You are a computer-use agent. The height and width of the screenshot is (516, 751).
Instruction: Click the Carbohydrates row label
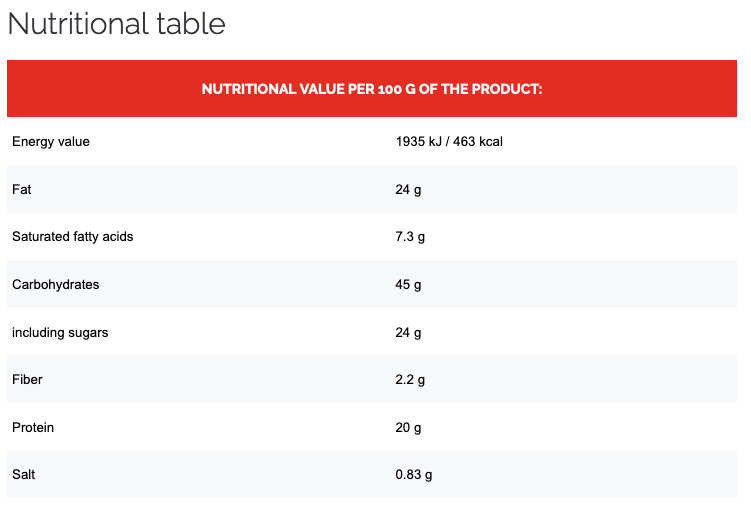point(56,285)
